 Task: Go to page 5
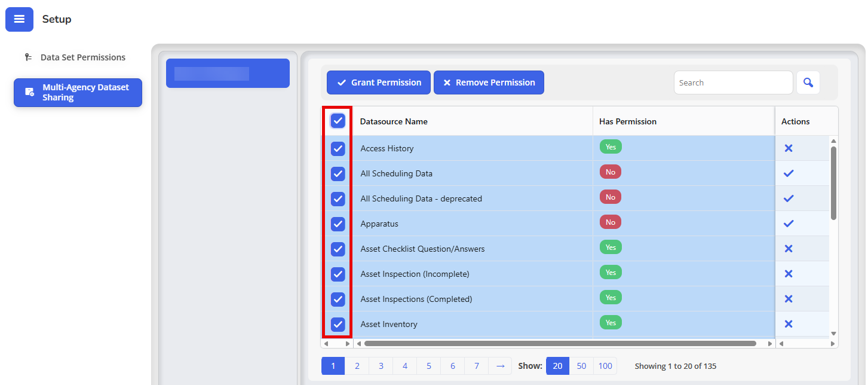click(x=429, y=366)
